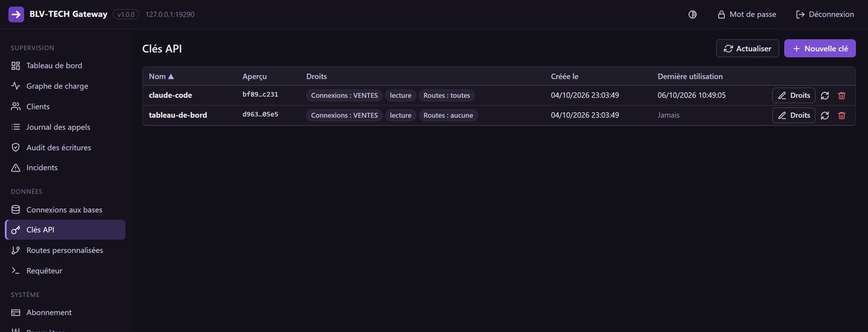
Task: Click the Routes : toutes badge
Action: pyautogui.click(x=446, y=96)
